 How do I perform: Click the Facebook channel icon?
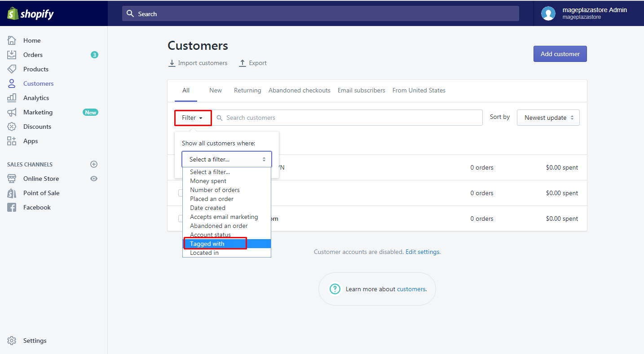click(12, 207)
